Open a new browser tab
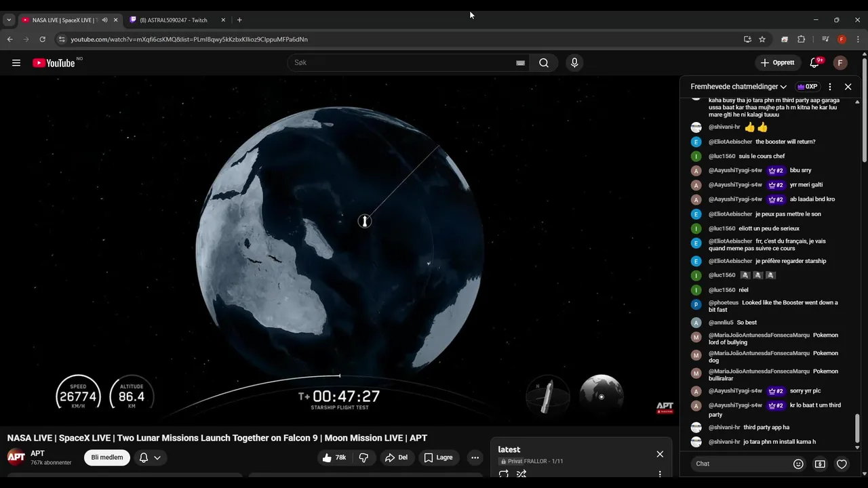868x488 pixels. click(239, 20)
